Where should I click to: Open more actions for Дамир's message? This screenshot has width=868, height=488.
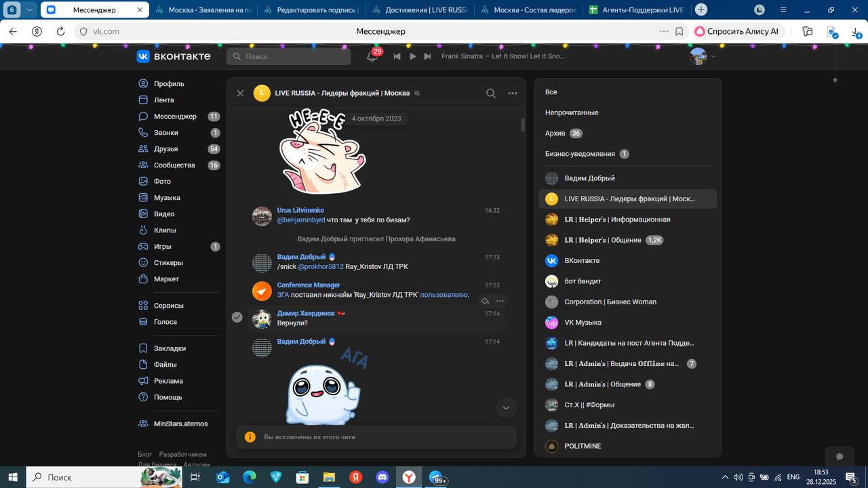(500, 301)
